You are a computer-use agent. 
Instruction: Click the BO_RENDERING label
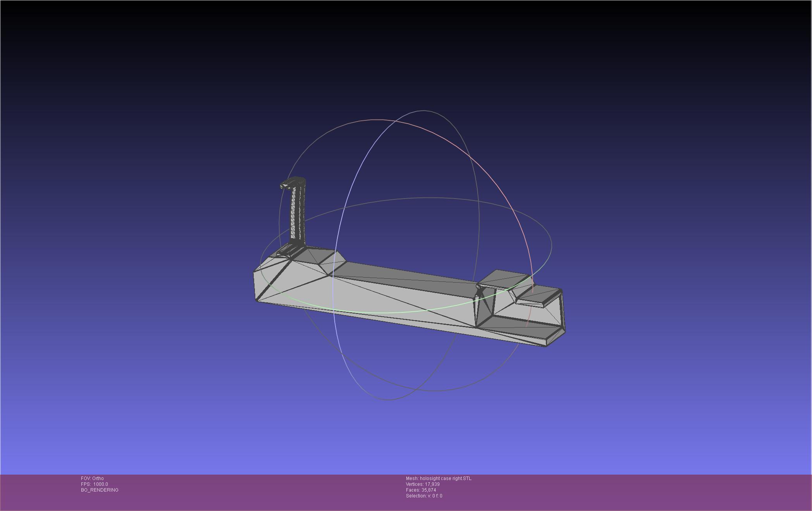(100, 490)
